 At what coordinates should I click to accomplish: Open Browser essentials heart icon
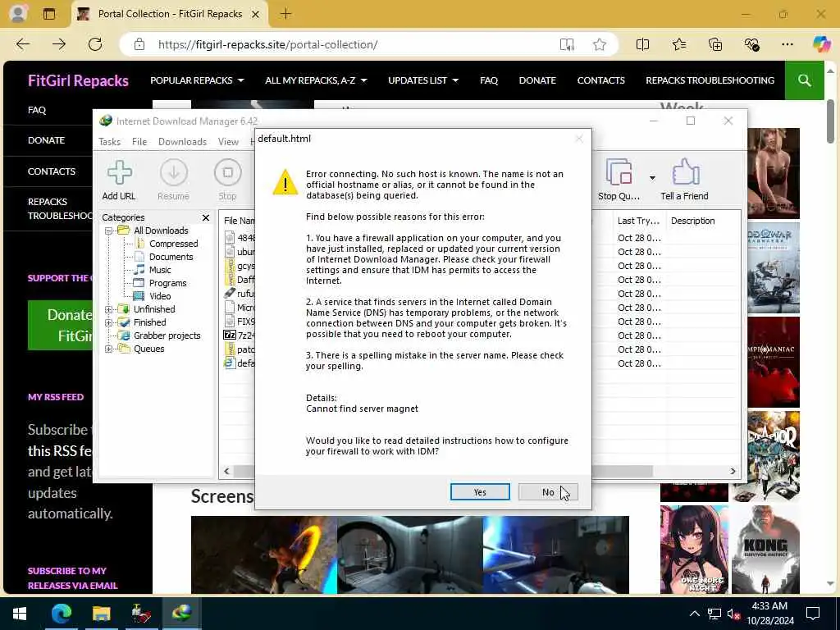[751, 44]
